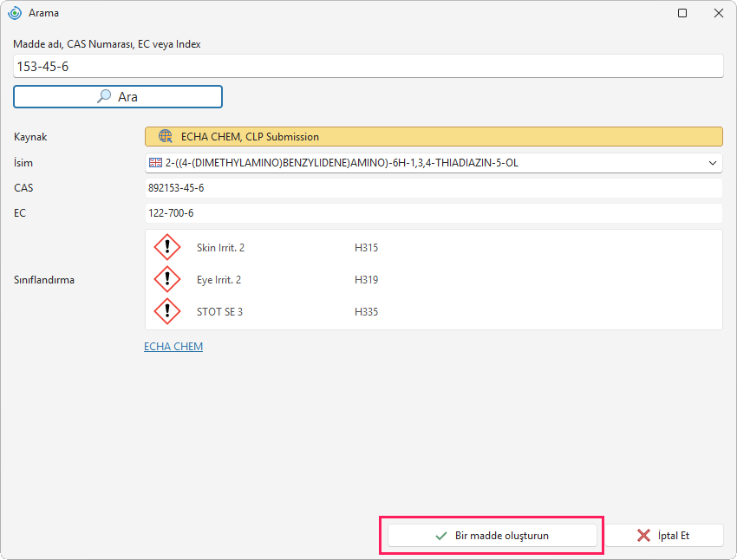Click the EC field label
737x560 pixels.
(20, 213)
